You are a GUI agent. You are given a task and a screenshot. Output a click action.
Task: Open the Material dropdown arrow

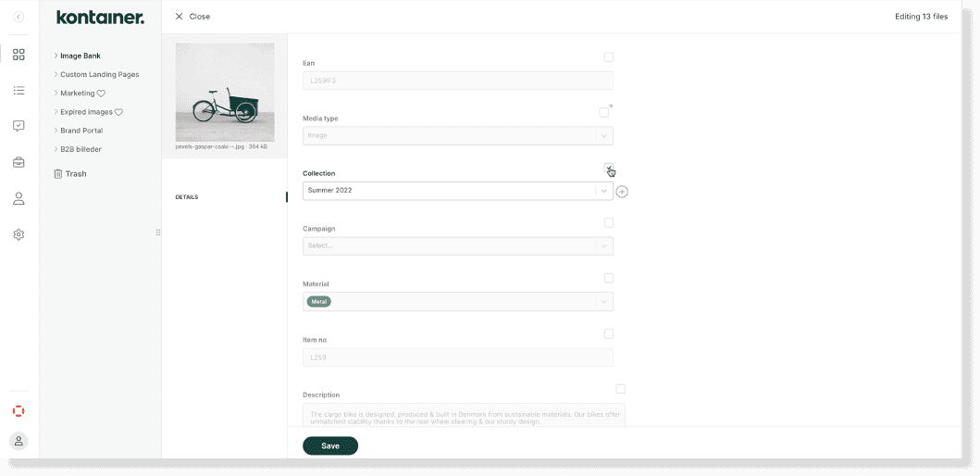coord(603,302)
